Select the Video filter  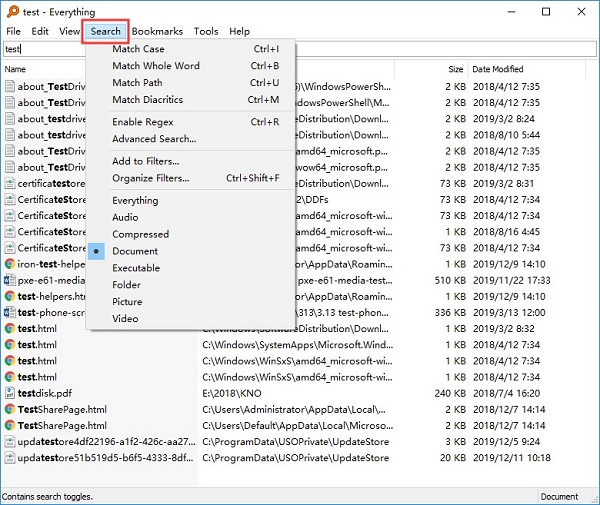191,319
